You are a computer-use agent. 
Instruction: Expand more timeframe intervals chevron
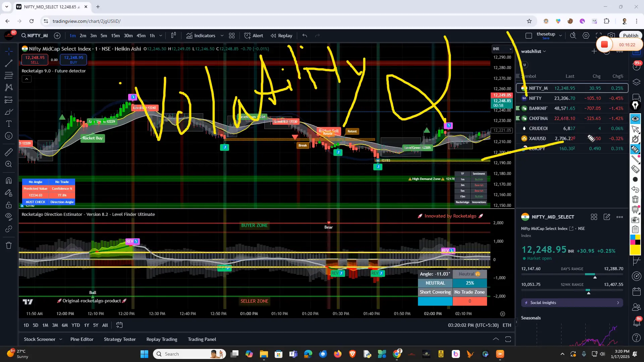click(161, 36)
